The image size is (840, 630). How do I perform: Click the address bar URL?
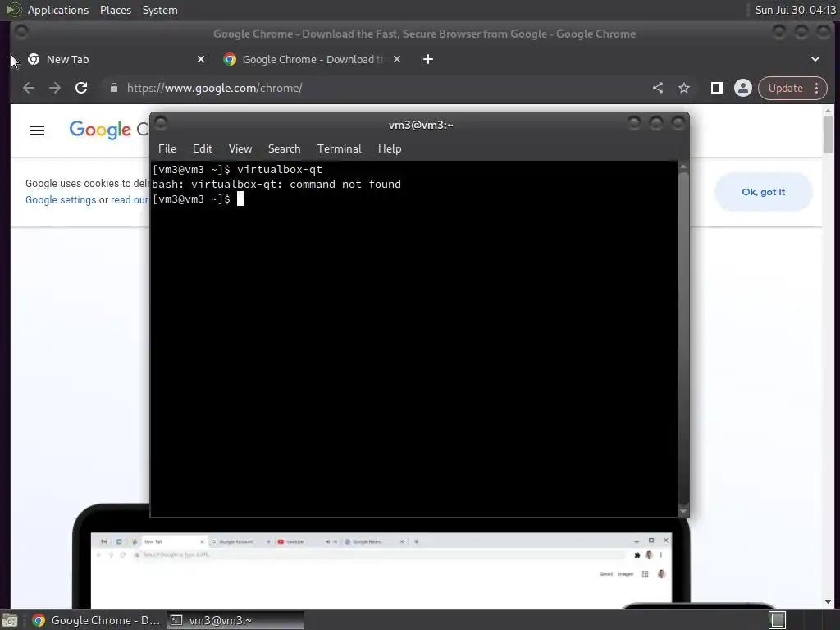click(215, 88)
